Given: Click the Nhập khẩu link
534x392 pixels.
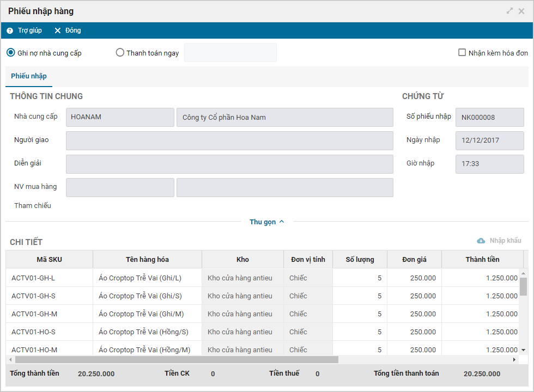Looking at the screenshot, I should pyautogui.click(x=506, y=241).
